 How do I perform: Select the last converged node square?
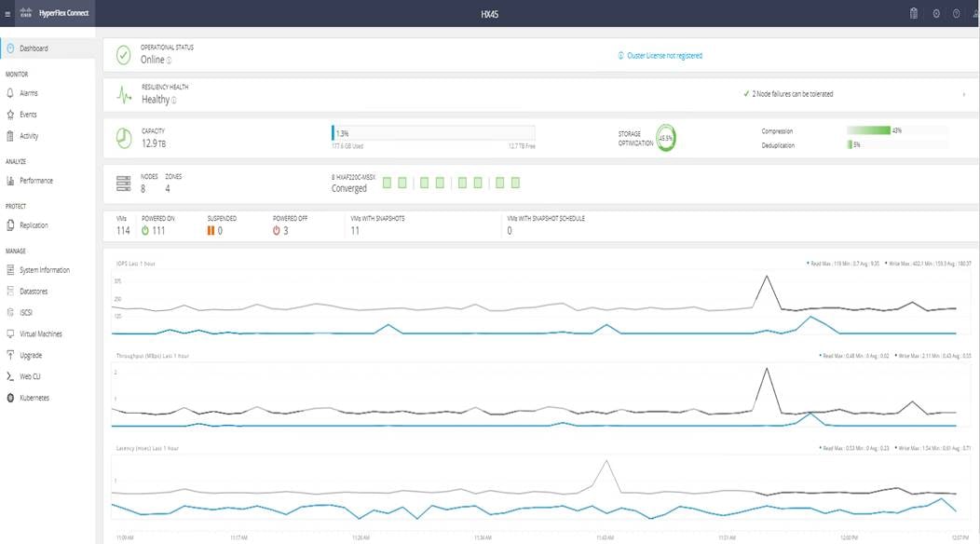point(516,183)
